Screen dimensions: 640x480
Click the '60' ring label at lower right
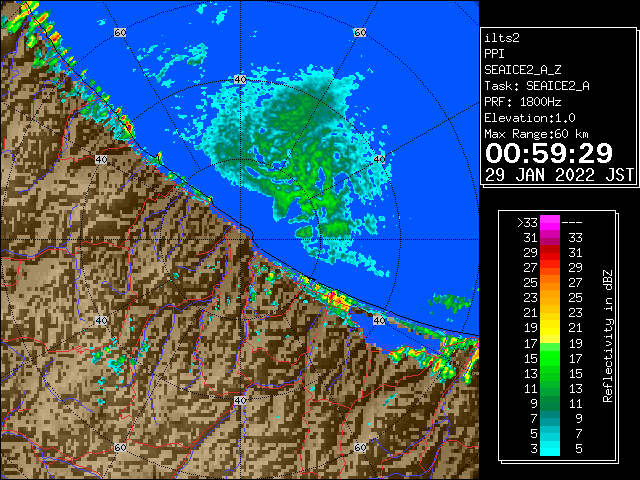click(x=360, y=447)
